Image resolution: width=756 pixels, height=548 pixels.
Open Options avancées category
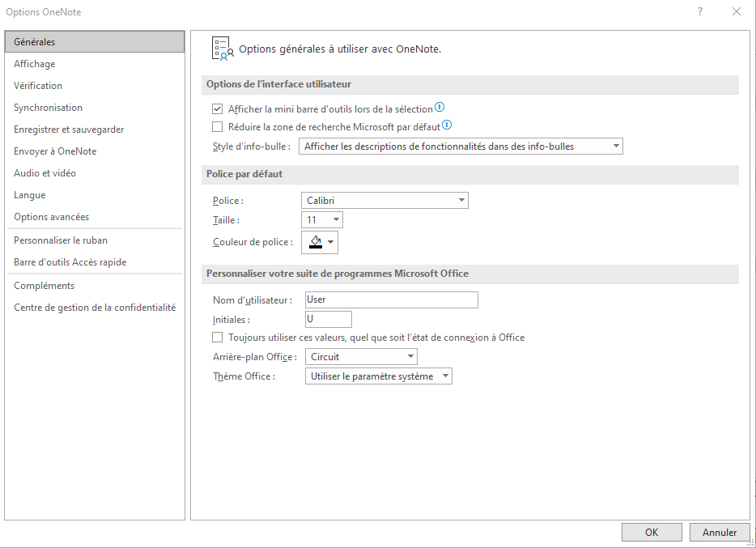95,217
